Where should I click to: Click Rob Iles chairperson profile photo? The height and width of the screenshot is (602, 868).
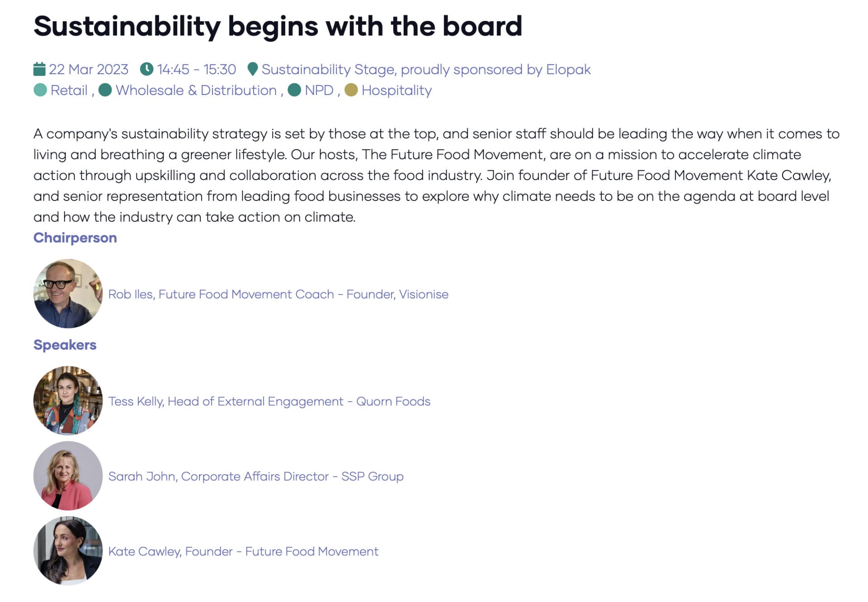tap(68, 294)
